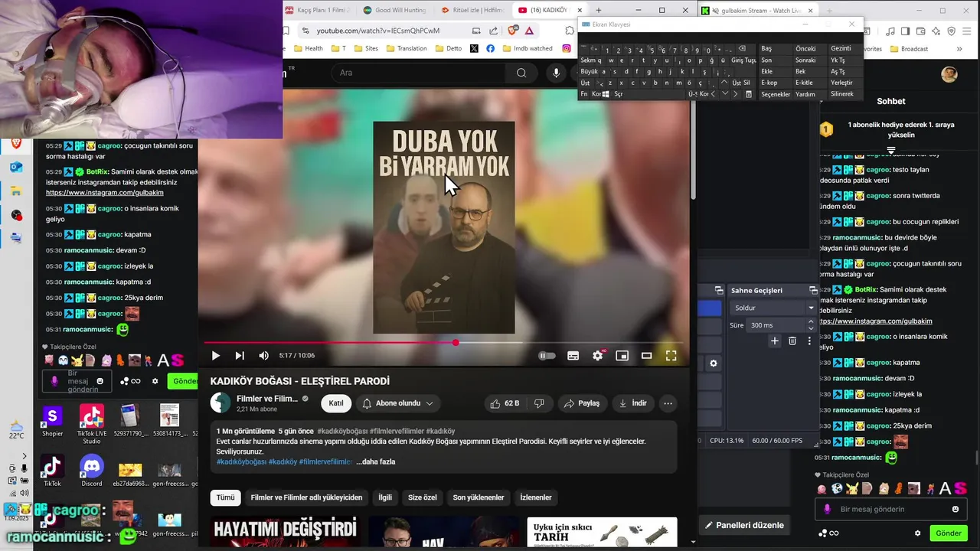Click the Katıl membership button

(335, 403)
